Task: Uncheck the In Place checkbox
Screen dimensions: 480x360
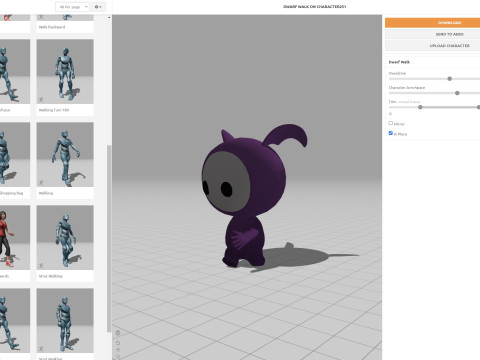Action: (391, 133)
